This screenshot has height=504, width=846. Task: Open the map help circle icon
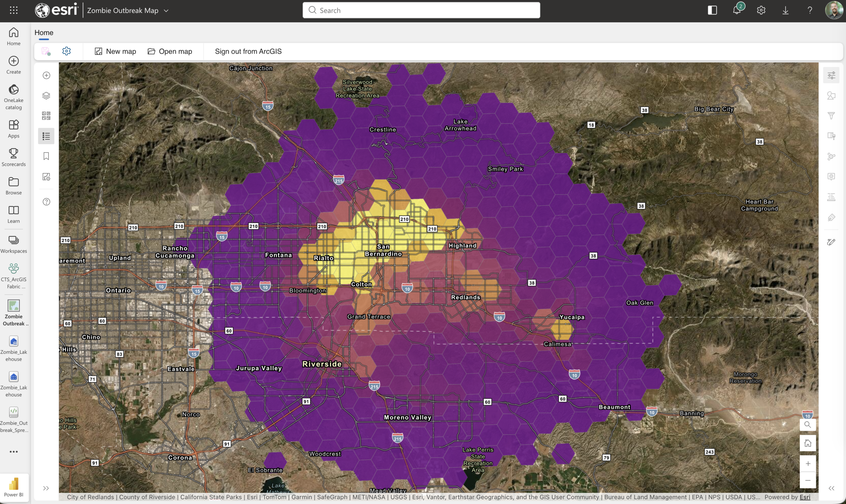[x=46, y=202]
